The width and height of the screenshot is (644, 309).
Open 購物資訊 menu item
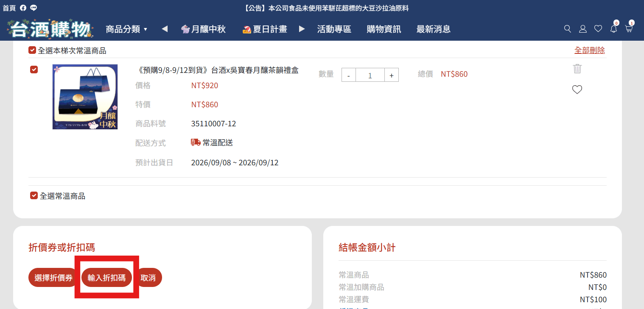tap(384, 29)
